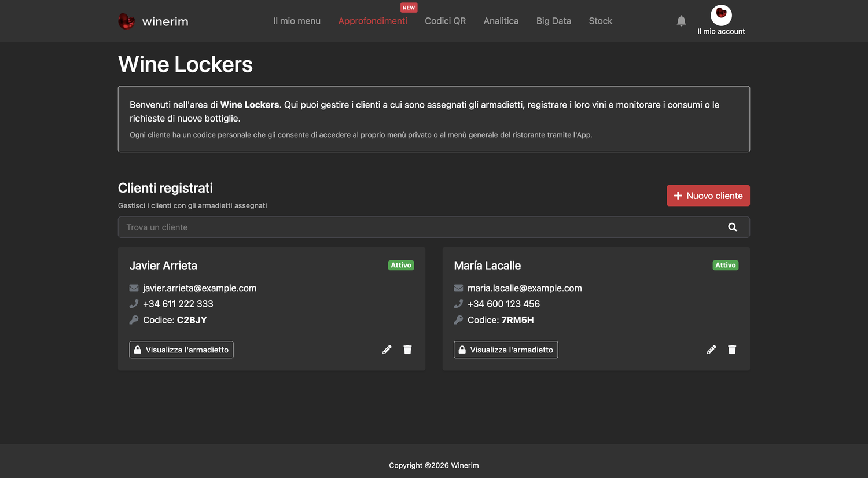View Javier Arrieta's locker via Visualizza l'armadietto

[181, 350]
